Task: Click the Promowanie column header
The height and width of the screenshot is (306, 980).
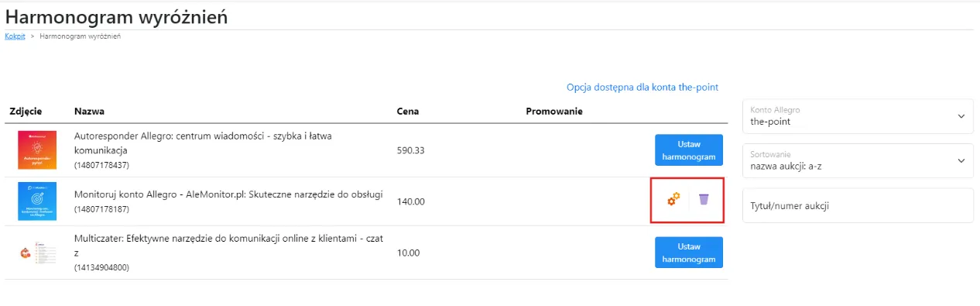Action: [x=554, y=111]
